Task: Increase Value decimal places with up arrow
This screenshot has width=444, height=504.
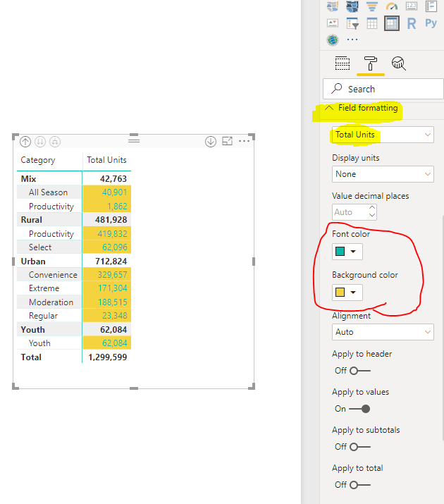Action: tap(372, 208)
